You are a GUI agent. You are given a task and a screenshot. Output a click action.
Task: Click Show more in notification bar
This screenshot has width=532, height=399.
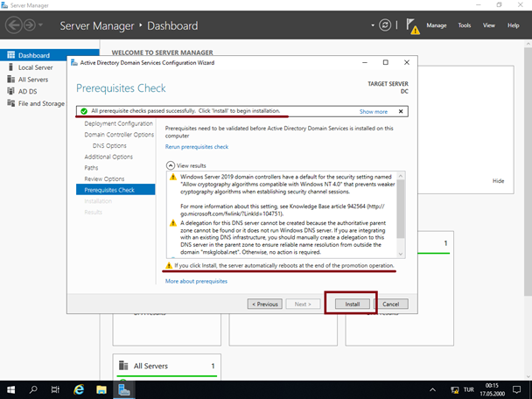click(x=374, y=112)
